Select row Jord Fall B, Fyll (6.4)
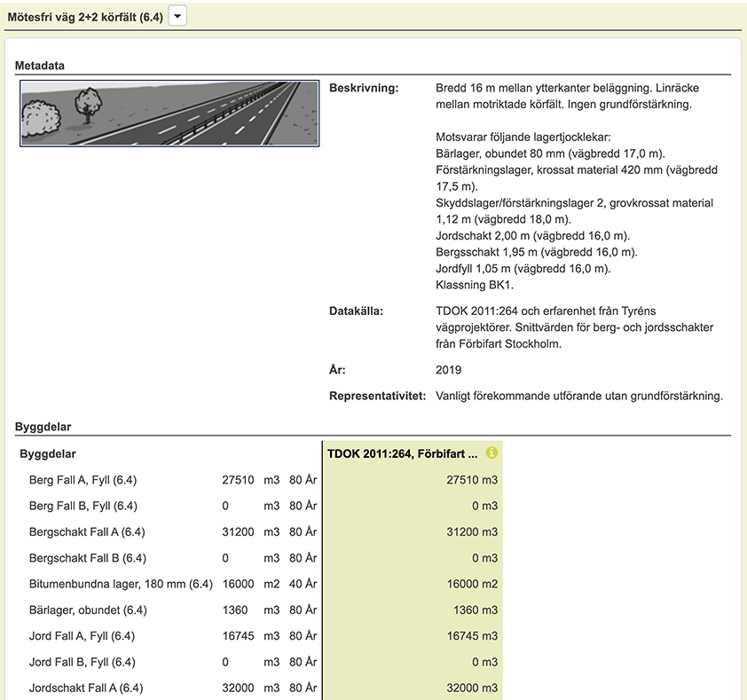747x700 pixels. click(173, 662)
